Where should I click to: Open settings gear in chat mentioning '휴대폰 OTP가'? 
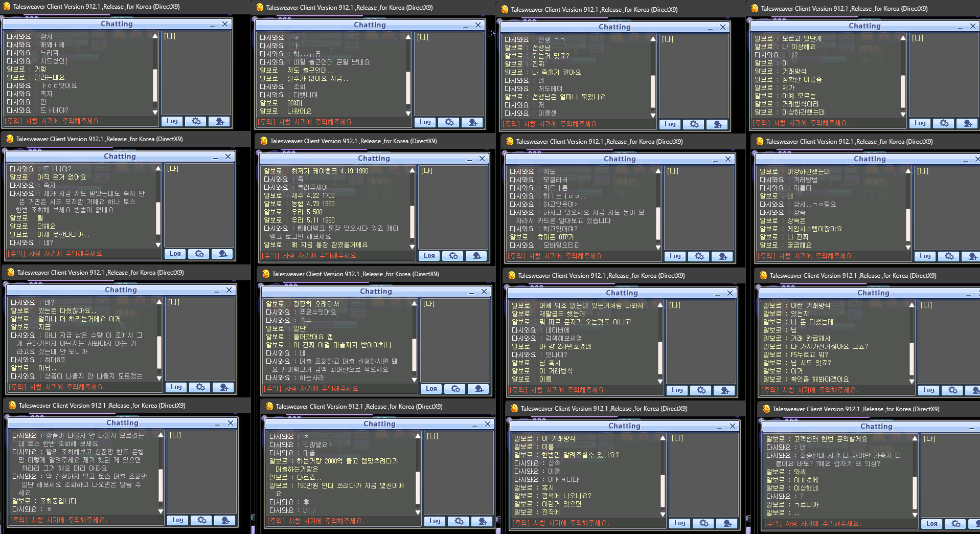tap(699, 256)
